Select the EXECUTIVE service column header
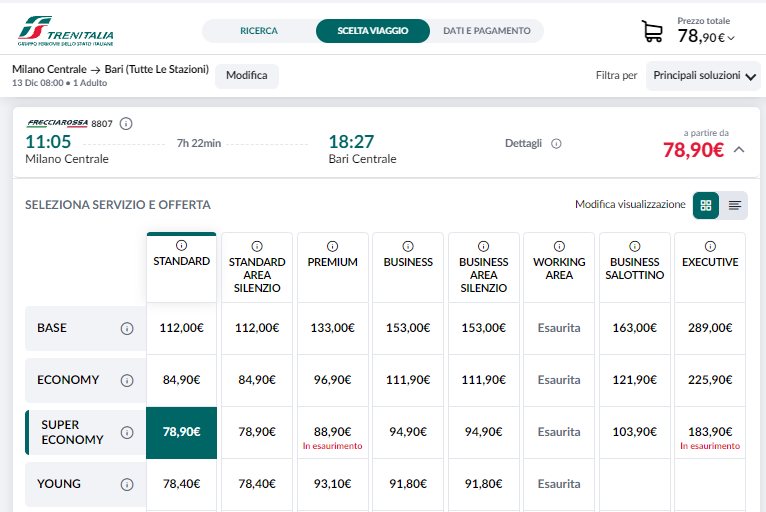 click(710, 267)
